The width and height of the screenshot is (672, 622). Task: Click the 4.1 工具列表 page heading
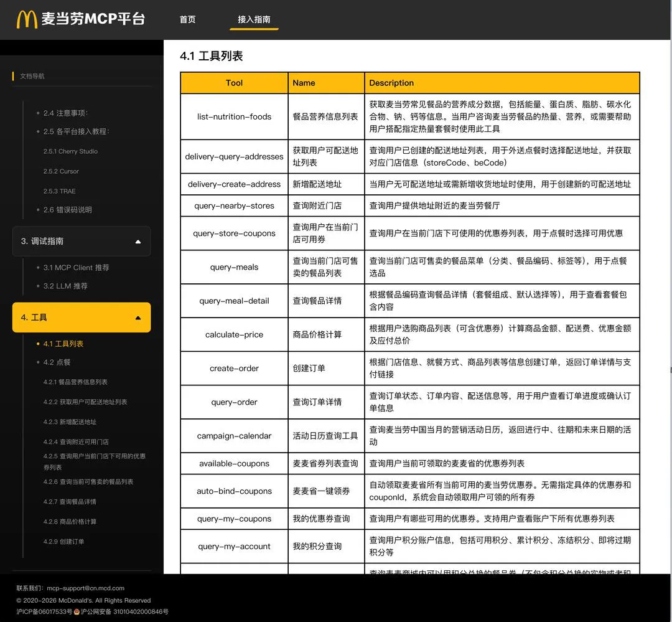click(x=212, y=56)
